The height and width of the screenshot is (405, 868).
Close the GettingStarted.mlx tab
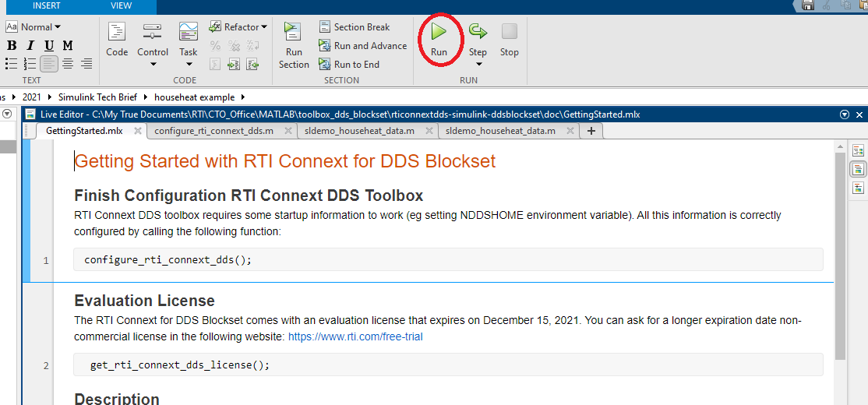(x=138, y=131)
